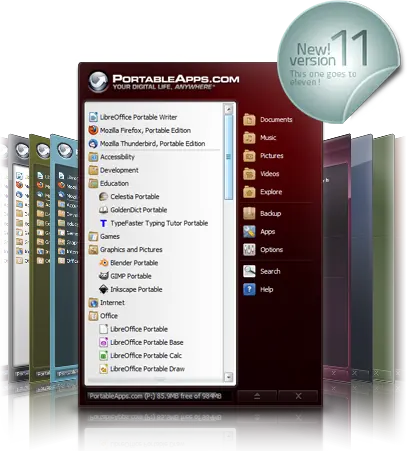Expand the Internet category folder
The image size is (407, 452).
tap(93, 303)
